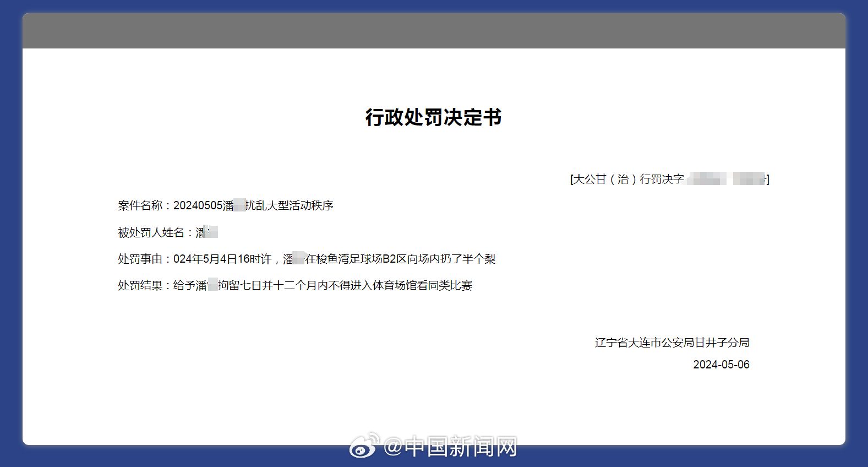Click the blurred name after 被处罚人姓名
868x467 pixels.
(211, 232)
